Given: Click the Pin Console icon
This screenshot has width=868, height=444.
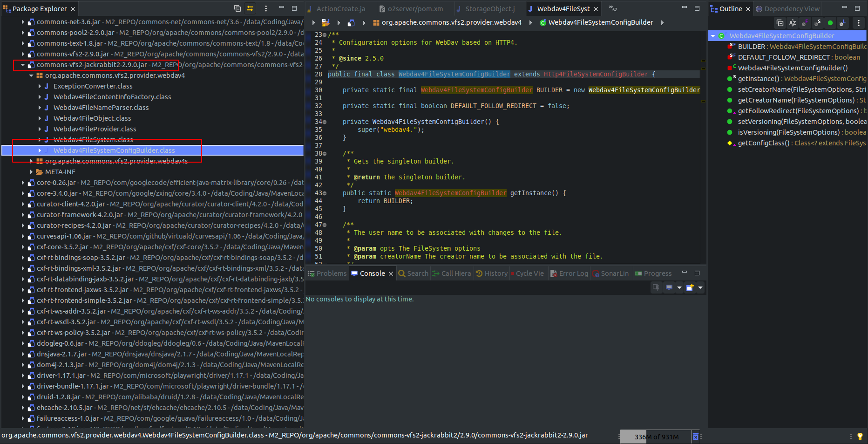Looking at the screenshot, I should click(x=656, y=287).
